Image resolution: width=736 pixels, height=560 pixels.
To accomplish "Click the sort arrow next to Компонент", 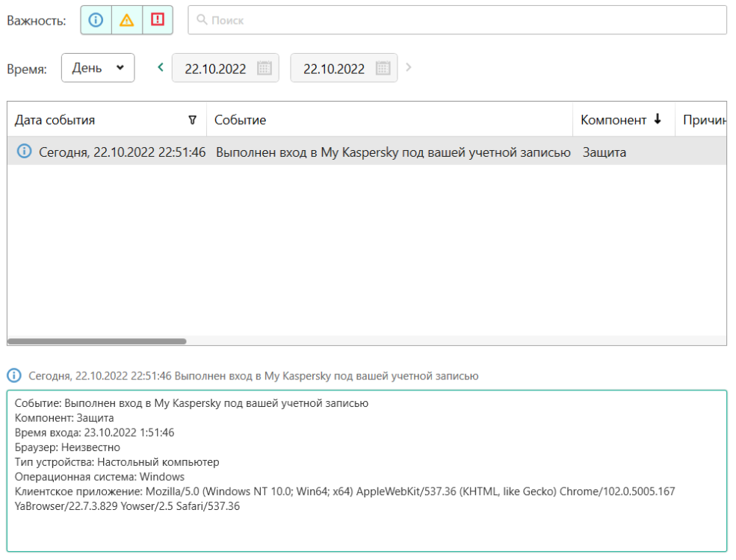I will (658, 119).
